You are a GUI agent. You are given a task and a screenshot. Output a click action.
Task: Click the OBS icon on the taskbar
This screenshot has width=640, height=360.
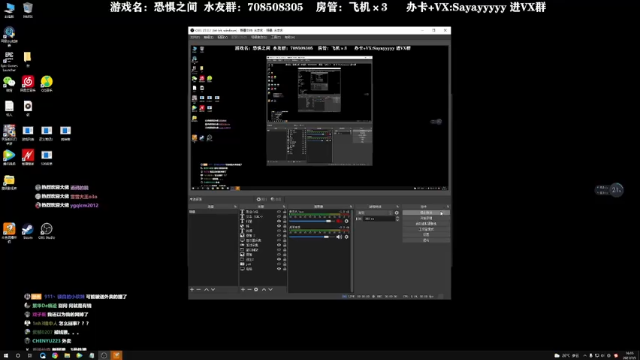point(104,356)
